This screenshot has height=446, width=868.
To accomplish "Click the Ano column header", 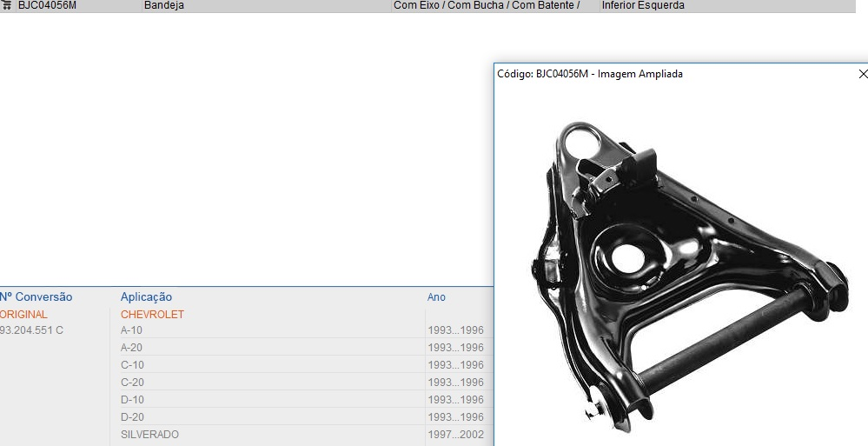I will (x=436, y=297).
